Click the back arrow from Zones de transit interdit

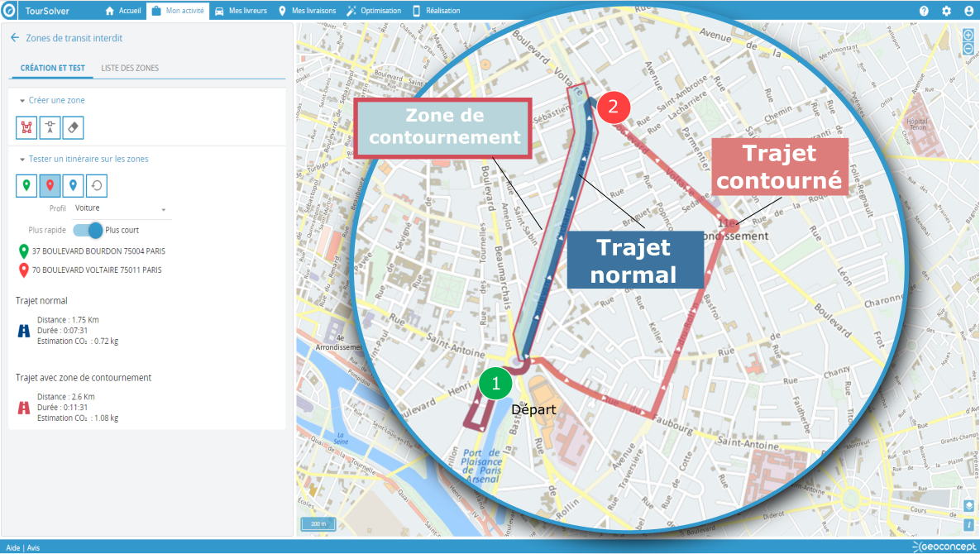[x=13, y=37]
